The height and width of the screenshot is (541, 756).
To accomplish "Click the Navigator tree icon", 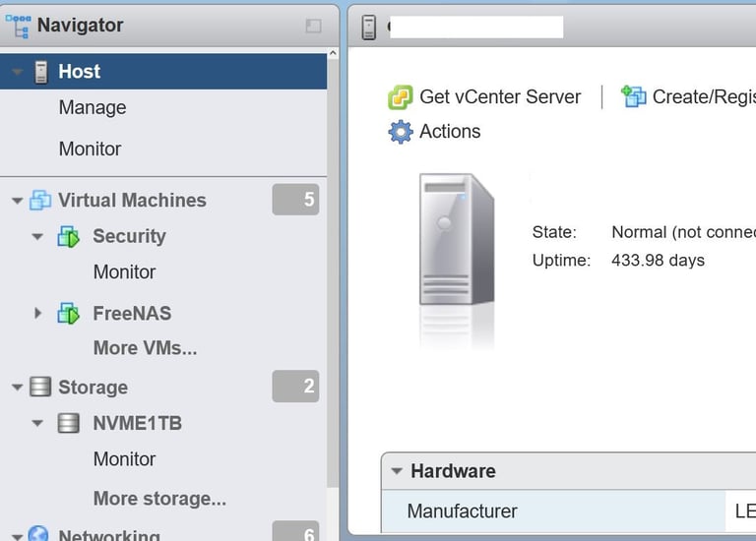I will click(19, 26).
